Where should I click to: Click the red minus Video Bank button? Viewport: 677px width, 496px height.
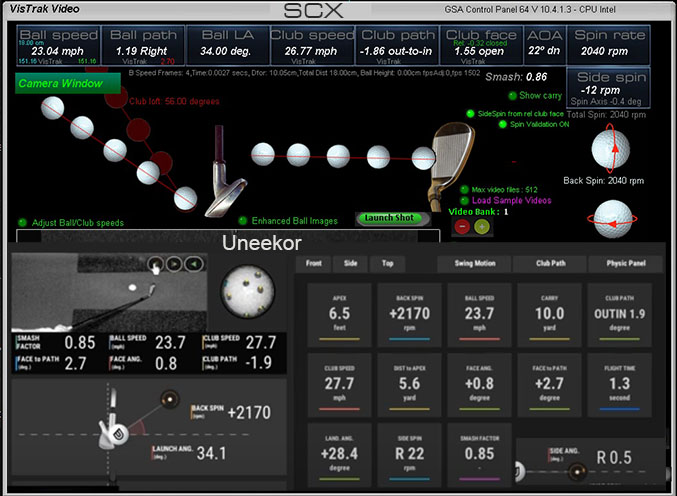click(462, 227)
